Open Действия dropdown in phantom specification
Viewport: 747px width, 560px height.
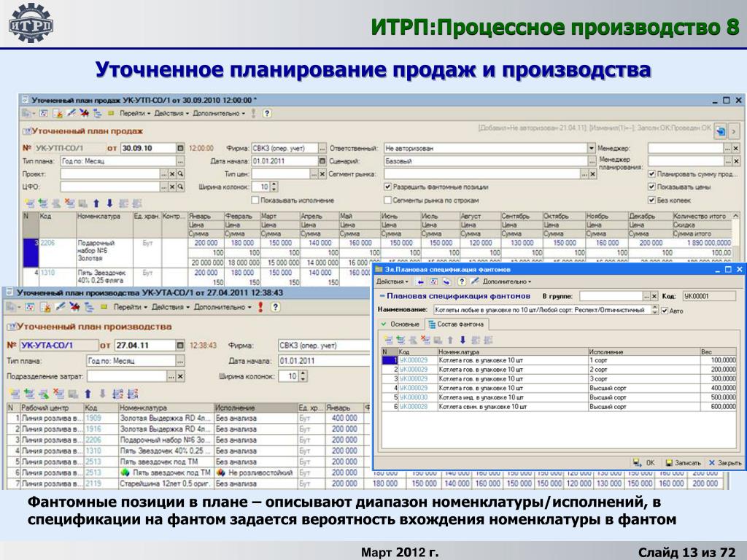(392, 281)
